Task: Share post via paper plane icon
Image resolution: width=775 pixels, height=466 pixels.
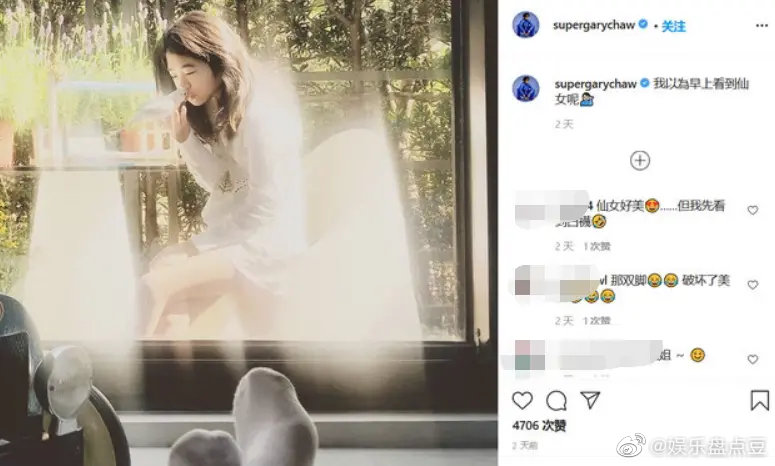Action: pos(590,400)
